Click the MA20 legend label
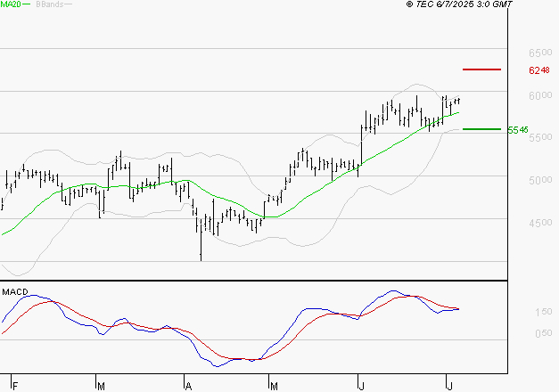The image size is (559, 392). tap(11, 4)
